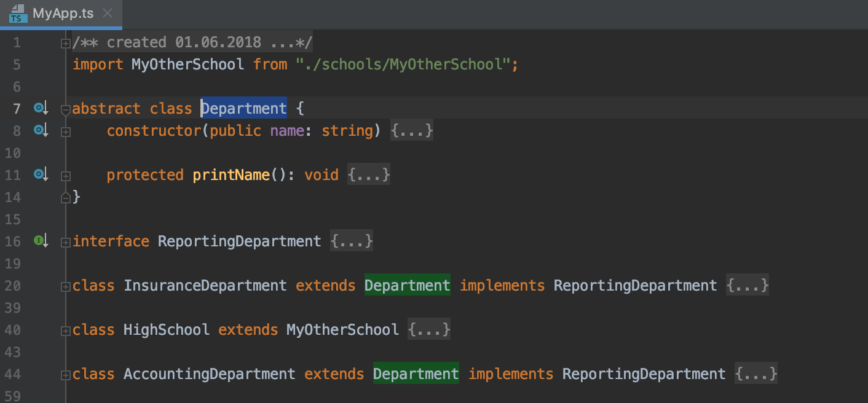Click the "./schools/MyOtherSchool" import path
868x403 pixels.
403,65
